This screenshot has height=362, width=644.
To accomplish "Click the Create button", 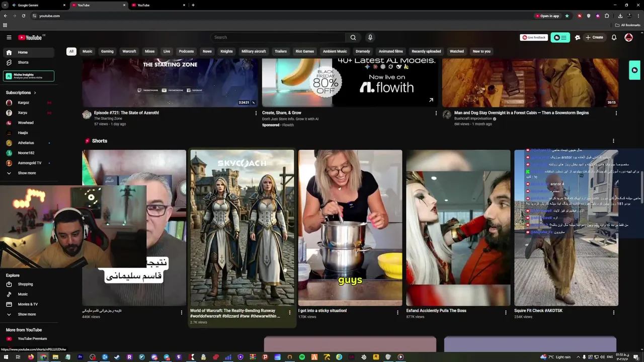I will (x=594, y=37).
